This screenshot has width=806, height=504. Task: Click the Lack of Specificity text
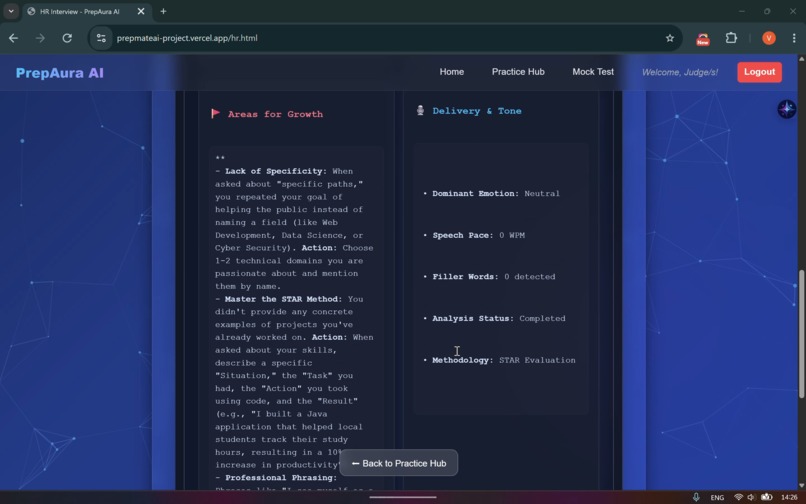point(276,171)
